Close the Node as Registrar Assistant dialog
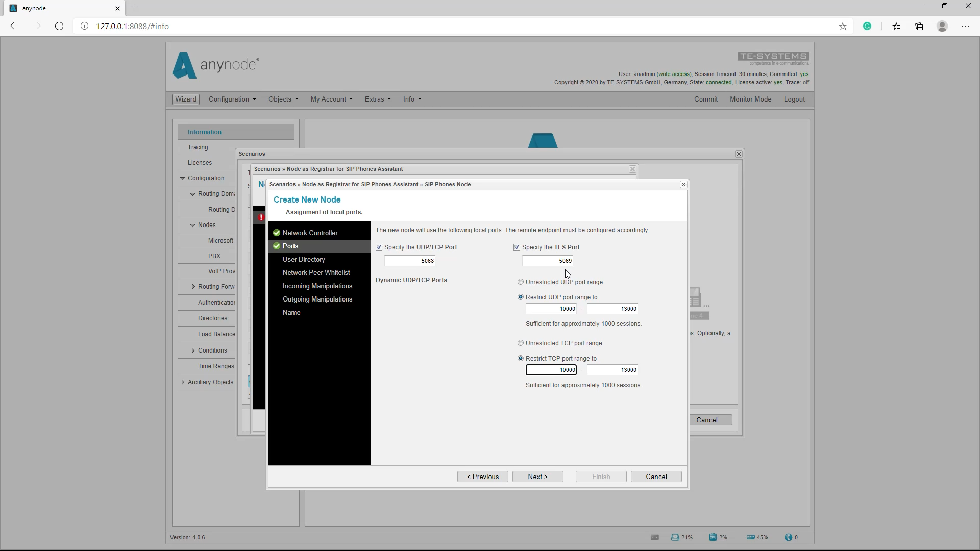The image size is (980, 551). (632, 169)
